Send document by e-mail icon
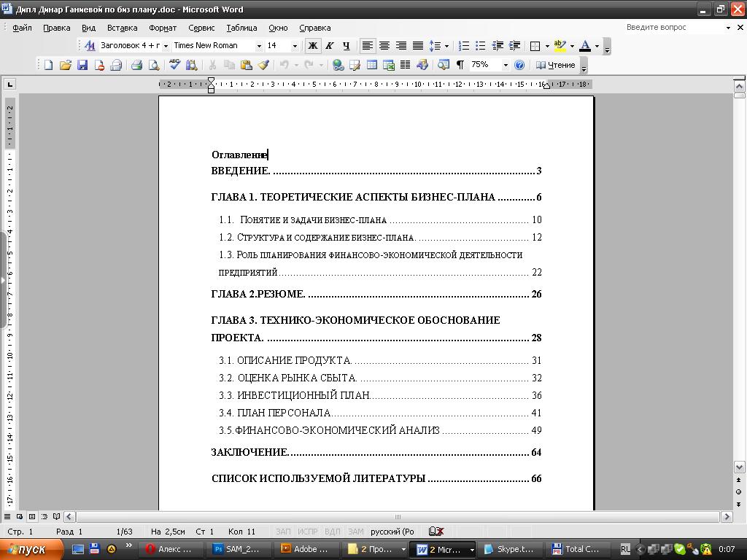This screenshot has height=560, width=747. tap(116, 65)
